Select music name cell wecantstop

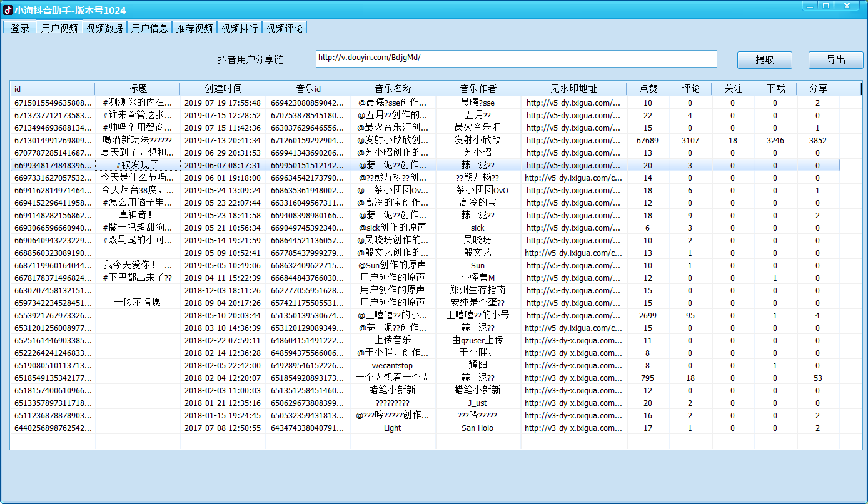tap(393, 365)
